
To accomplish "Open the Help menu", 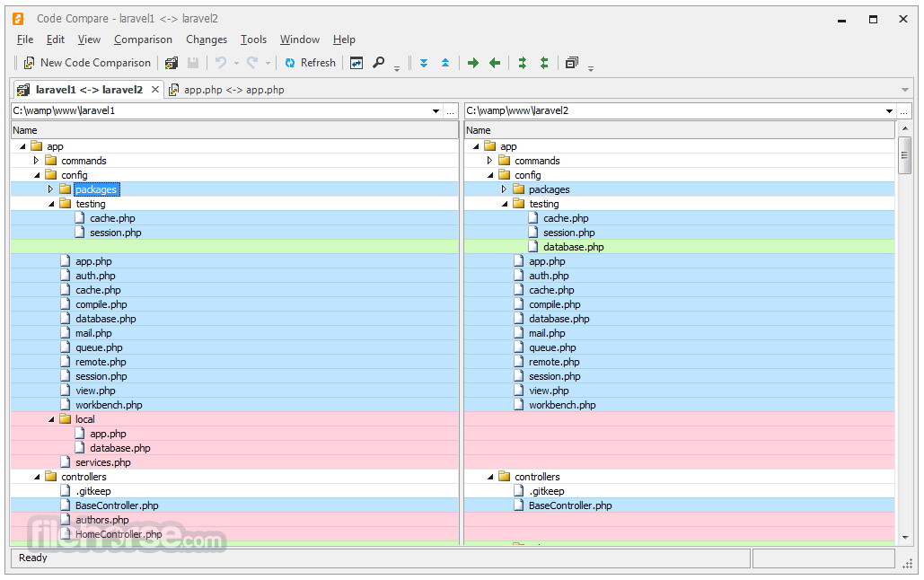I will tap(344, 40).
